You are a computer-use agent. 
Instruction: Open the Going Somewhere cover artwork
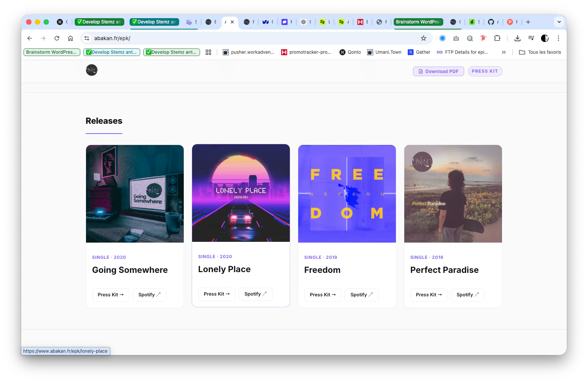135,194
